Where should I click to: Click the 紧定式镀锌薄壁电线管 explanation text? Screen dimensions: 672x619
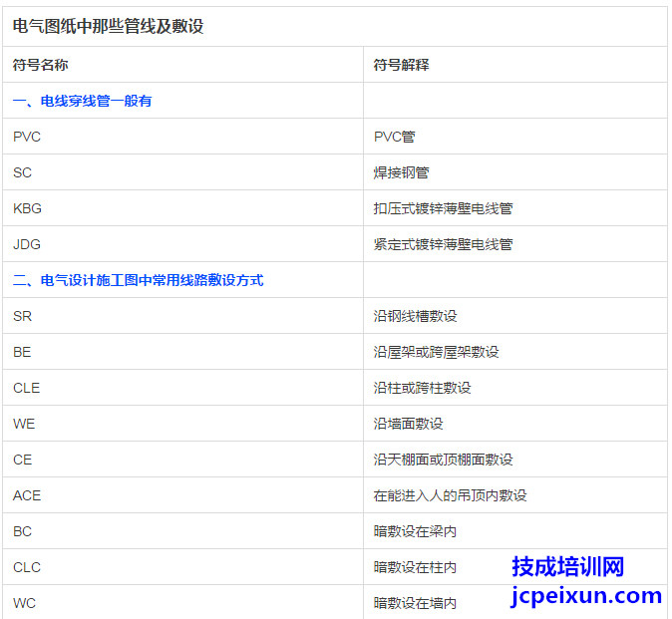click(444, 244)
